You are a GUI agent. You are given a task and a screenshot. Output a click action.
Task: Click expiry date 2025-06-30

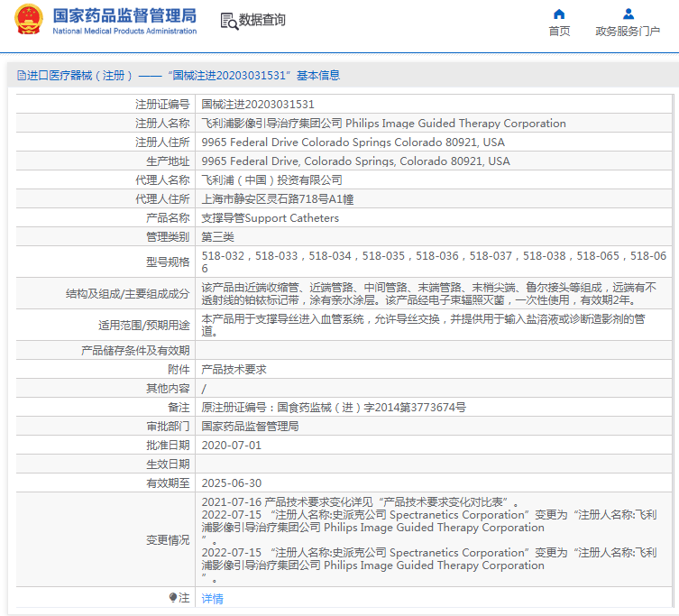tap(231, 483)
